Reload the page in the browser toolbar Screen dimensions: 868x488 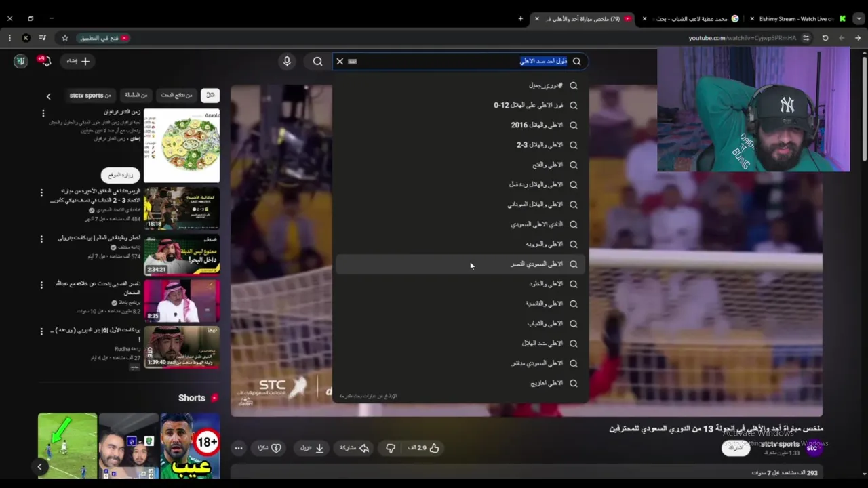(825, 38)
